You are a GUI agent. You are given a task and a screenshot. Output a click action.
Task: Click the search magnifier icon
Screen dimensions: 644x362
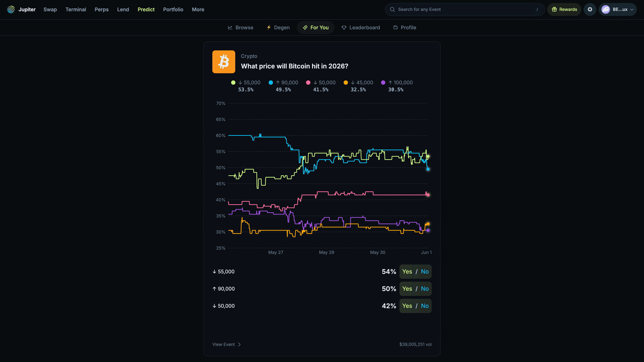392,9
